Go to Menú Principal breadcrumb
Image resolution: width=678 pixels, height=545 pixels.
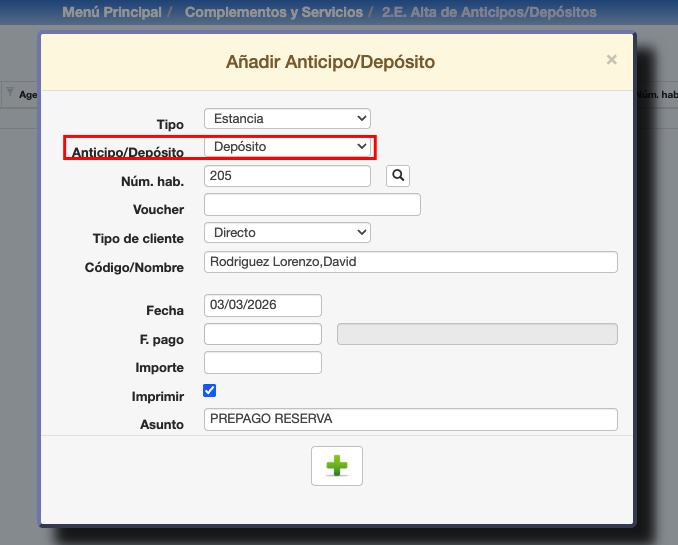(x=111, y=13)
